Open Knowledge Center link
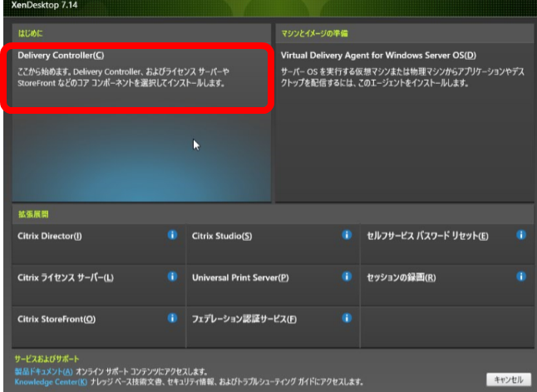Image resolution: width=537 pixels, height=392 pixels. point(51,382)
